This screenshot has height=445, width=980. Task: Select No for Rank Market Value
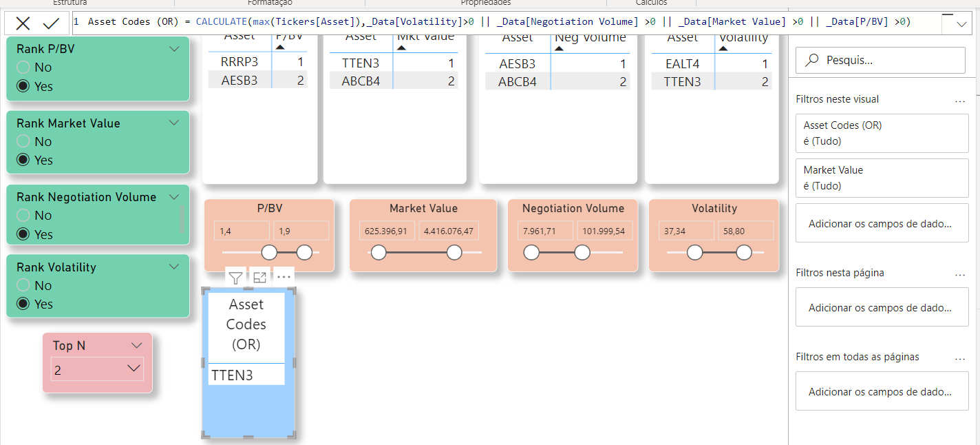[x=23, y=141]
